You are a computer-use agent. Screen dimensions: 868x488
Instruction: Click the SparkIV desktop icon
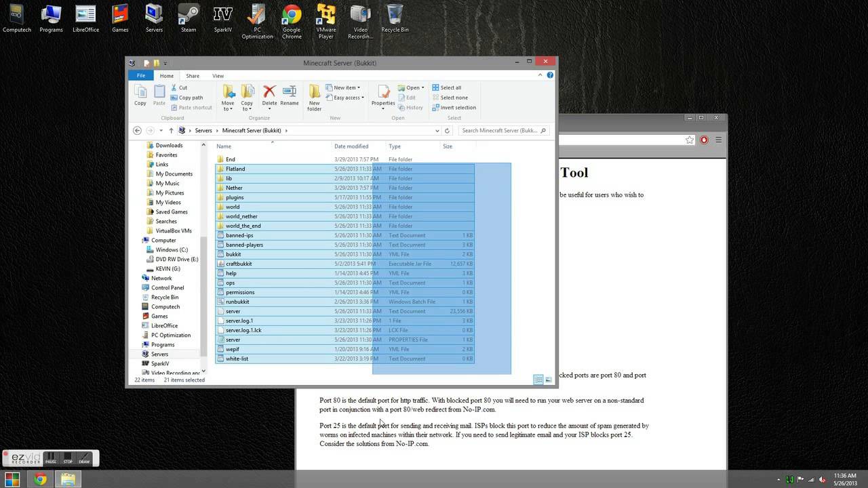tap(223, 18)
